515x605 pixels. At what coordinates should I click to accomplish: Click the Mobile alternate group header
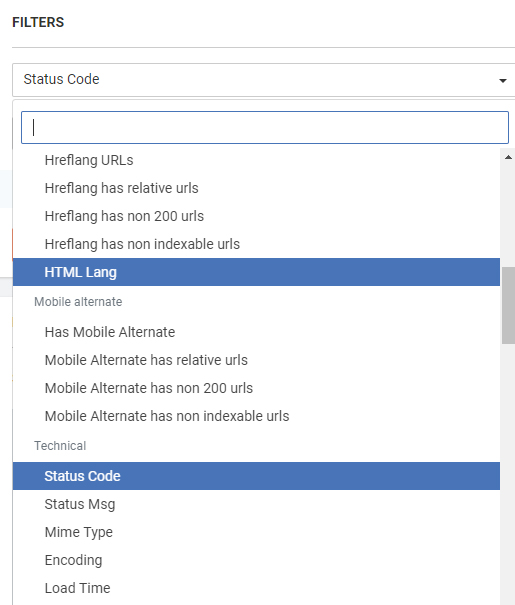point(78,302)
